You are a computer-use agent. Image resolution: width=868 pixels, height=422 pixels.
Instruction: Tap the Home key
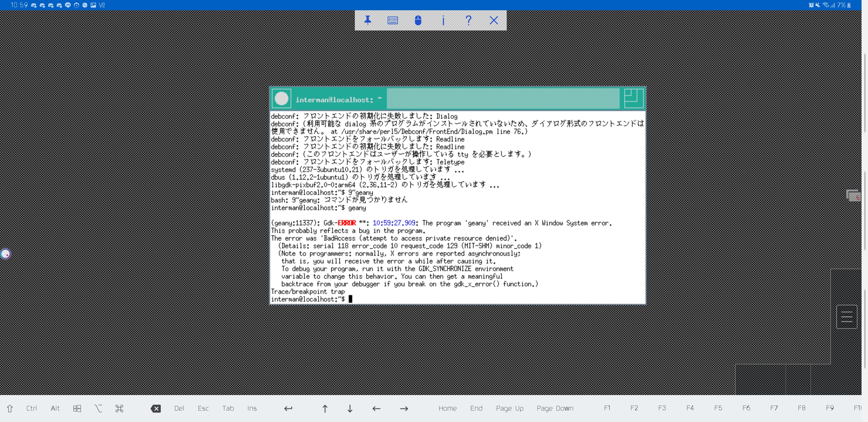coord(447,408)
